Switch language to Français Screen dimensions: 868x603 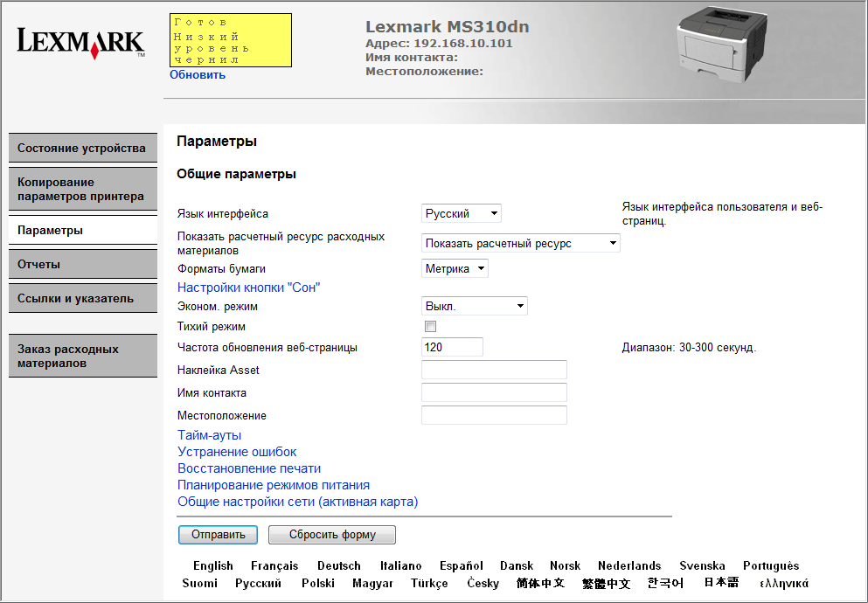click(x=274, y=565)
